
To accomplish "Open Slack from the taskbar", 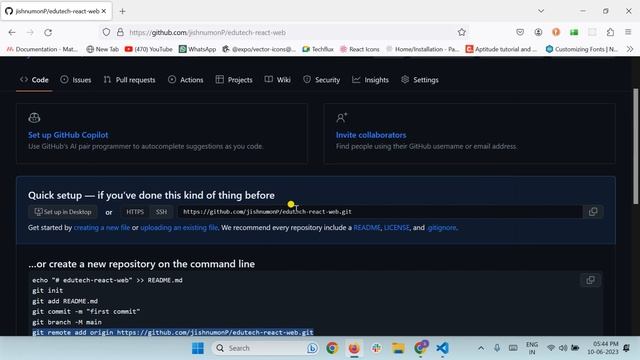I will tap(376, 348).
